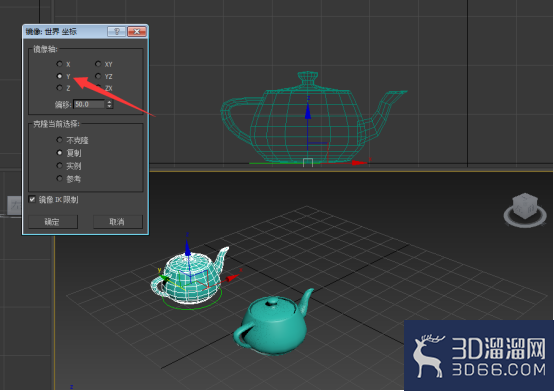Image resolution: width=554 pixels, height=391 pixels.
Task: Click the blue Z axis gizmo arrow in front view
Action: click(308, 111)
